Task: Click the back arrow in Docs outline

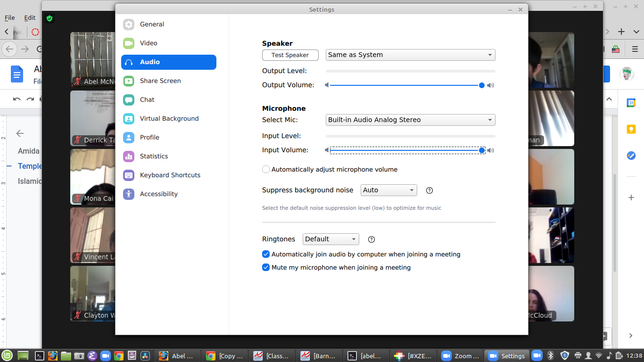Action: [20, 133]
